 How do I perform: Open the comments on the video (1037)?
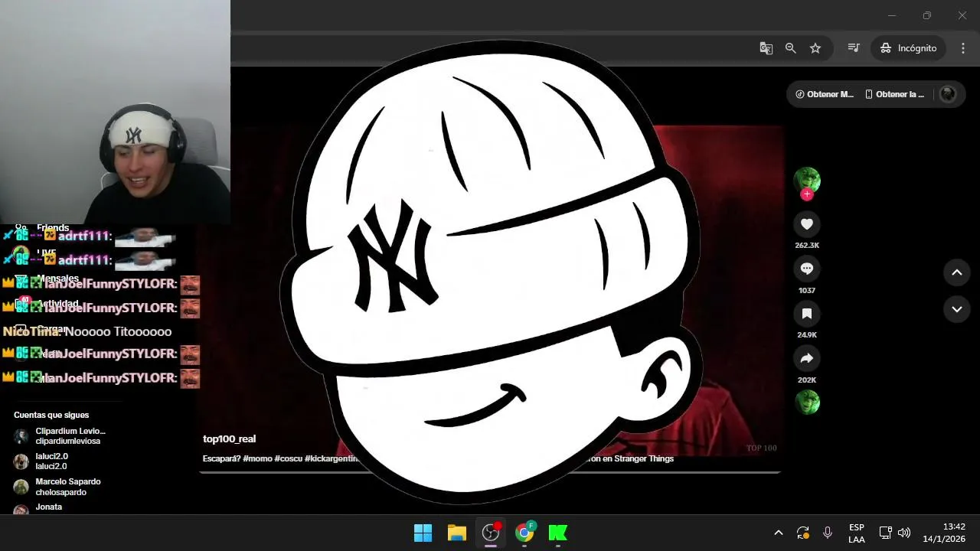(x=806, y=269)
